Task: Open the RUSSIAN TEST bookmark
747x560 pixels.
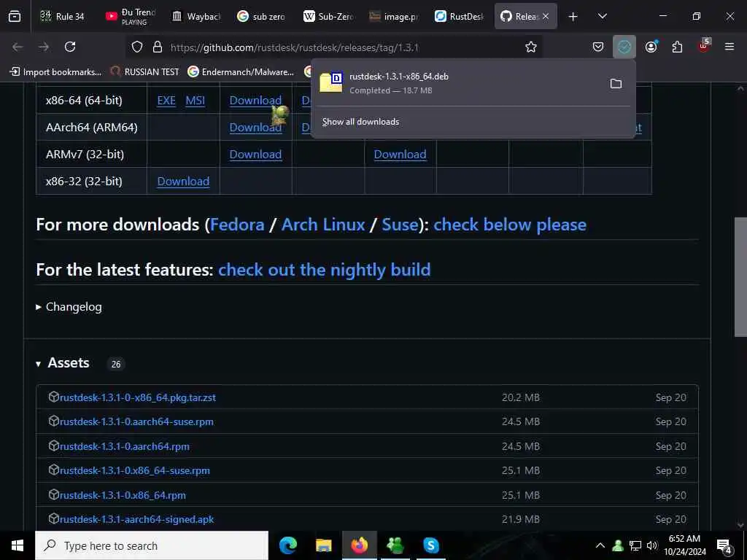Action: [x=144, y=72]
